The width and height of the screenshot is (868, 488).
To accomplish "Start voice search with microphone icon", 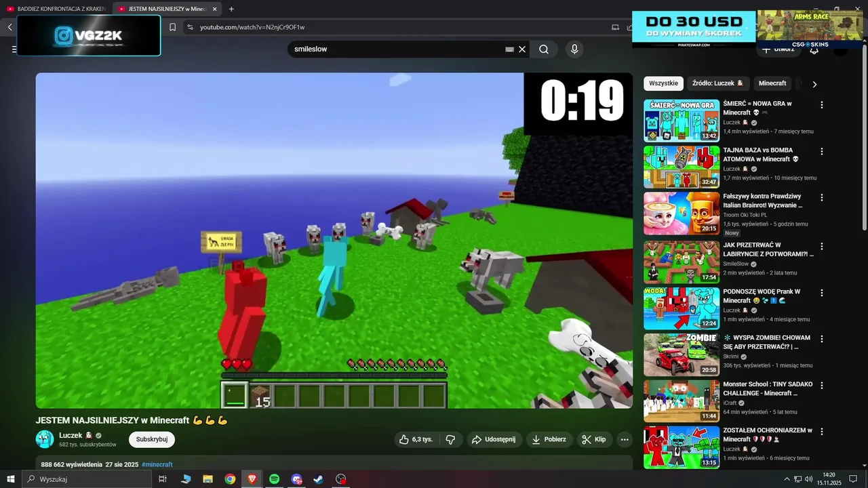I will pyautogui.click(x=574, y=49).
